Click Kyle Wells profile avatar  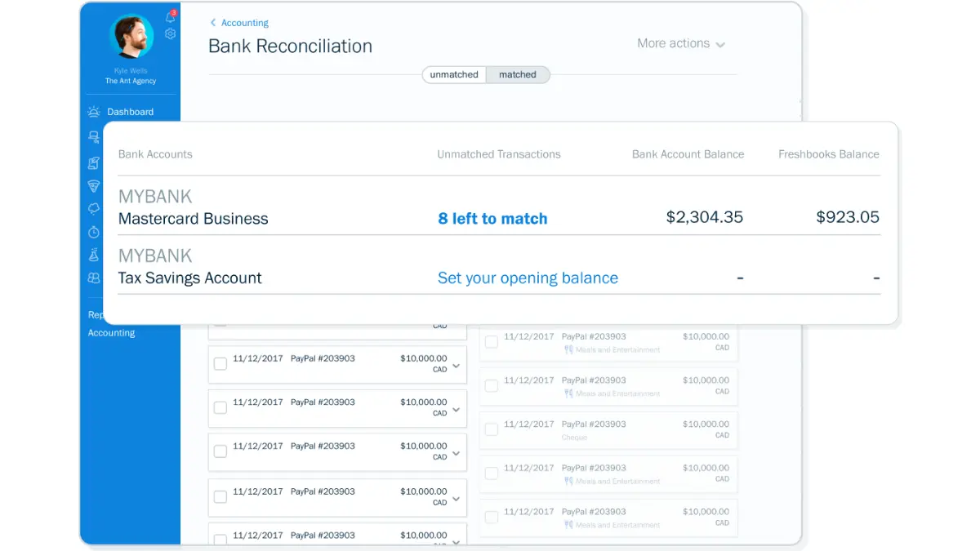click(131, 36)
